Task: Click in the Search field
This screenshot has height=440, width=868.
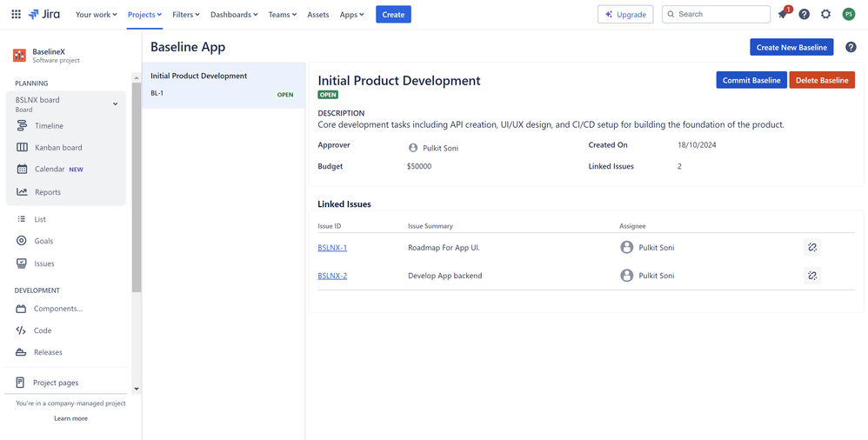Action: click(x=716, y=15)
